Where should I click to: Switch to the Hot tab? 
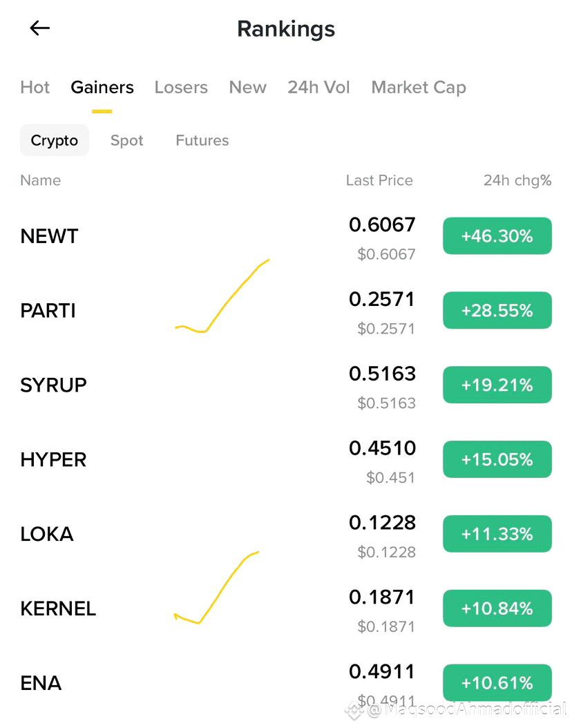coord(35,87)
